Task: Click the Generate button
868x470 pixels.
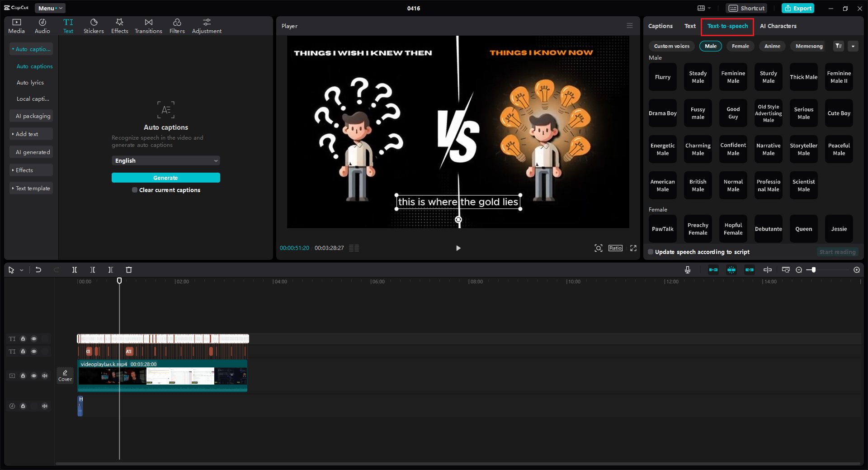Action: coord(166,178)
